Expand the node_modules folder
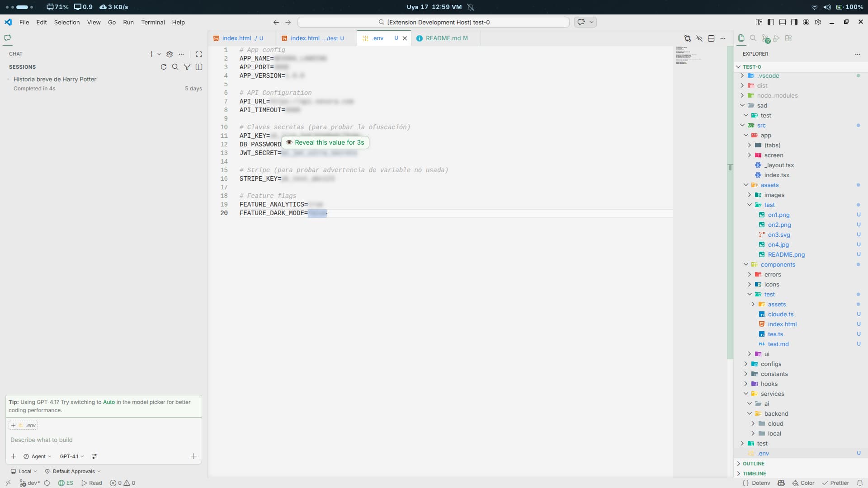This screenshot has height=488, width=868. (x=777, y=95)
